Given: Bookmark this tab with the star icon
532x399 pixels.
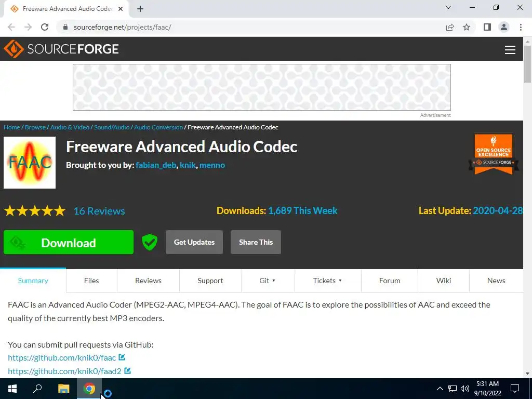Looking at the screenshot, I should [x=467, y=27].
